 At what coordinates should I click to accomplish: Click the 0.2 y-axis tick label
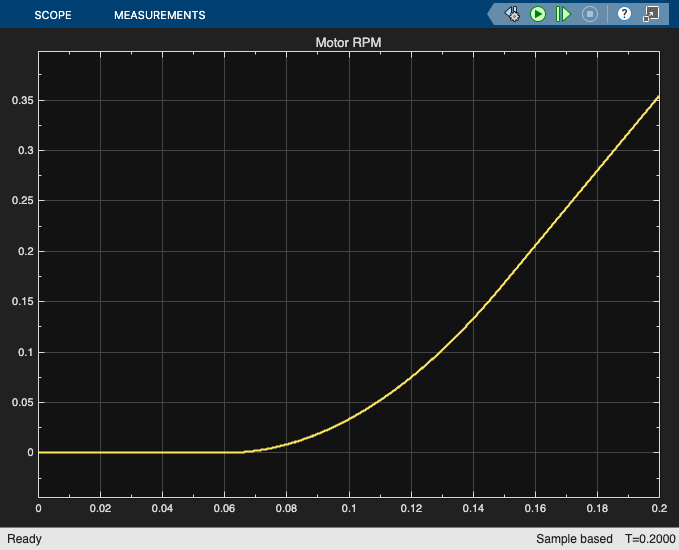point(26,251)
